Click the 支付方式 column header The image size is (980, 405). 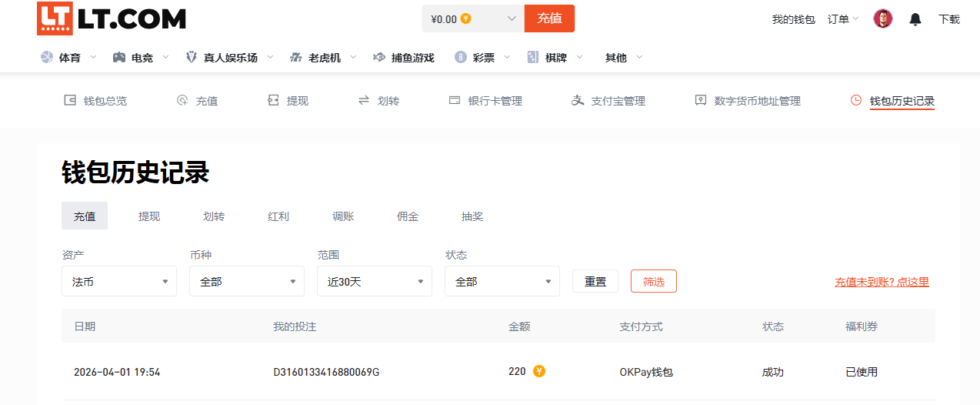point(641,326)
